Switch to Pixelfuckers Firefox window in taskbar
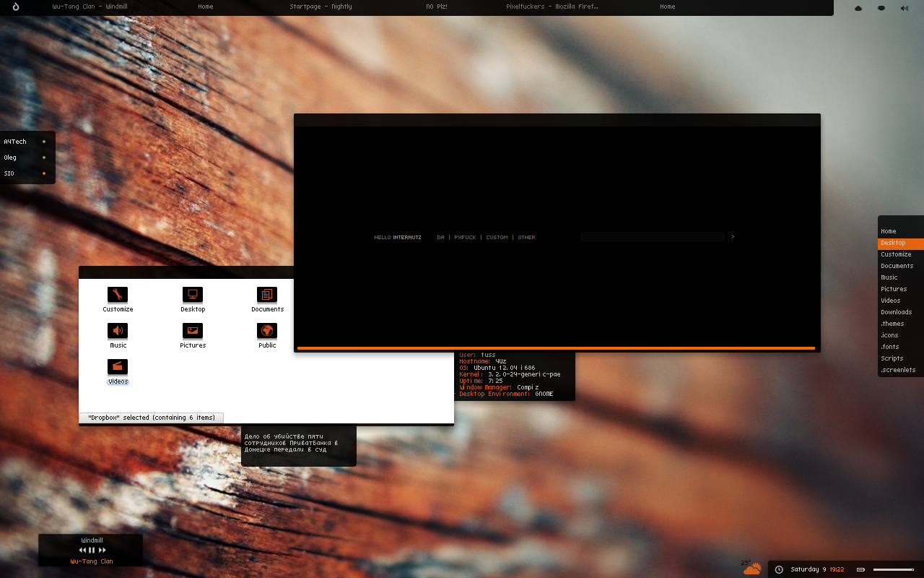Screen dimensions: 924x578 coord(552,7)
